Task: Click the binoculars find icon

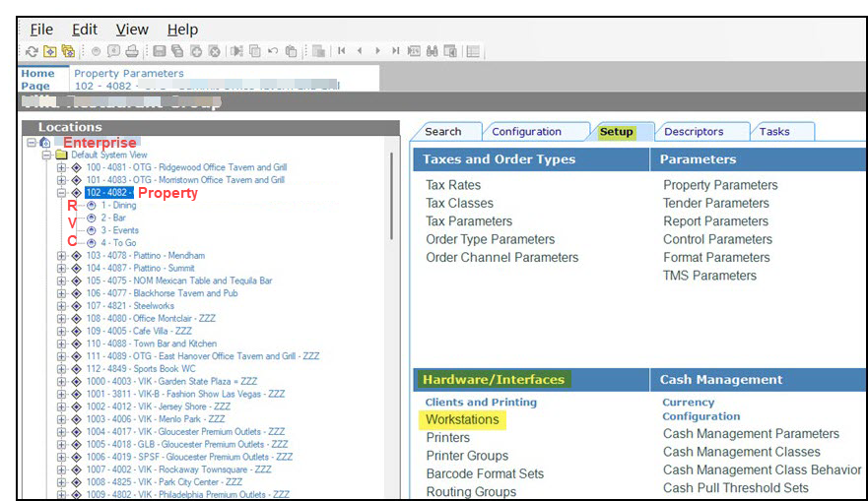Action: pyautogui.click(x=433, y=51)
